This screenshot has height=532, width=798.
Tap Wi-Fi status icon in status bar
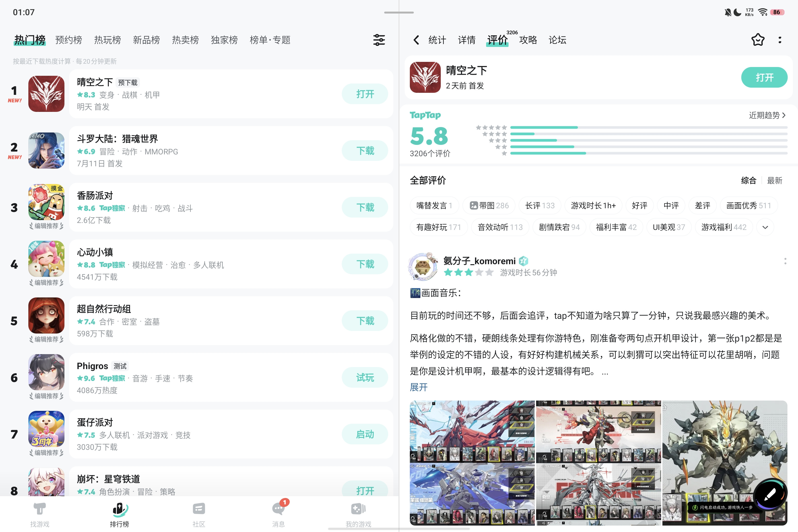763,12
